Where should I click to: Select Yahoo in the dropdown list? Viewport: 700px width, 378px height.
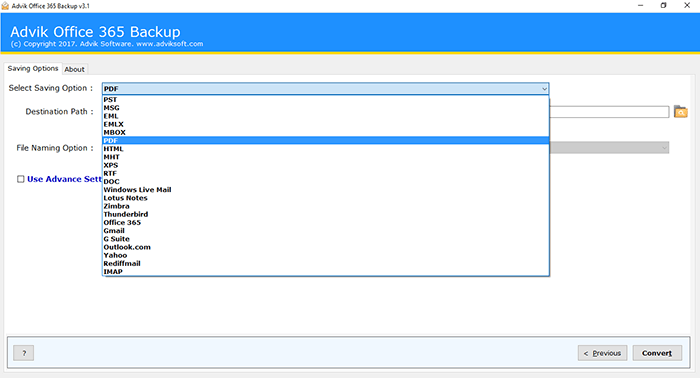click(325, 255)
